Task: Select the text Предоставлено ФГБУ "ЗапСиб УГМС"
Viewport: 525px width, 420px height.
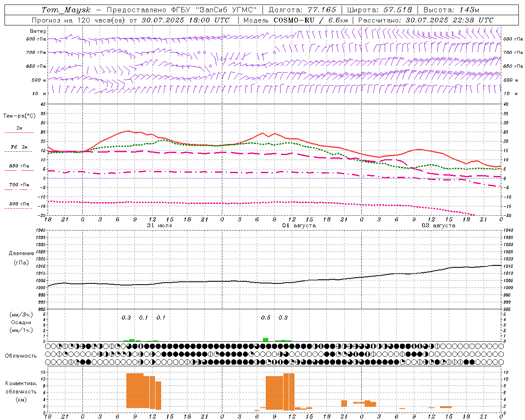Action: click(182, 10)
